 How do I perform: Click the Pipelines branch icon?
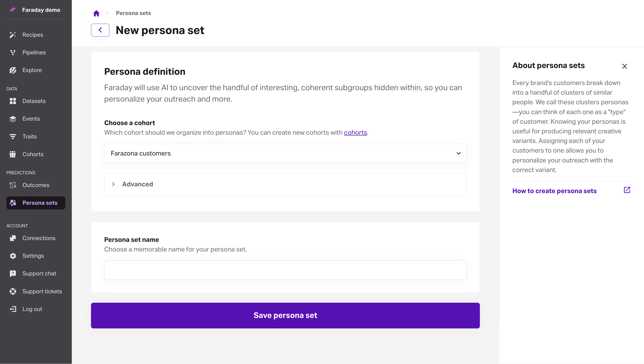(13, 53)
